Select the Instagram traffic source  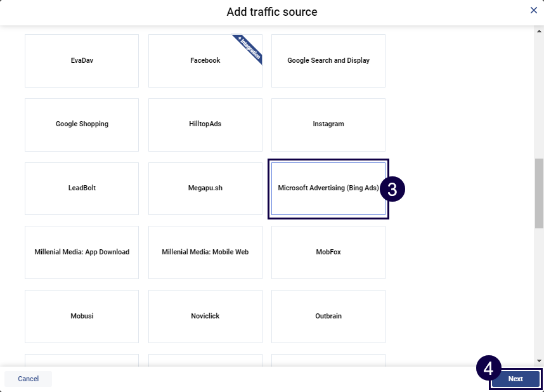pyautogui.click(x=328, y=124)
